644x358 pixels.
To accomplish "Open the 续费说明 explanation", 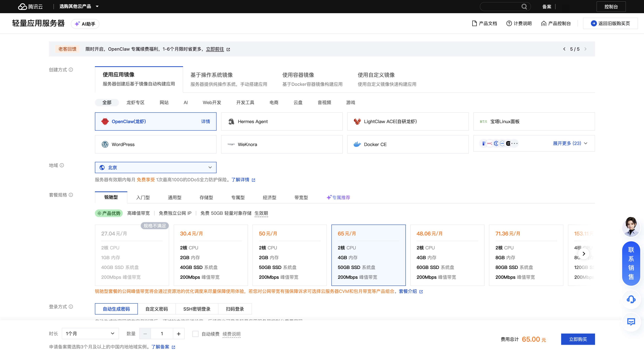I will point(231,334).
